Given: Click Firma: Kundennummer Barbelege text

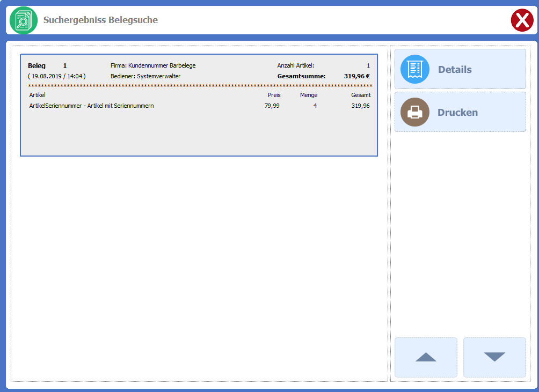Looking at the screenshot, I should 153,65.
